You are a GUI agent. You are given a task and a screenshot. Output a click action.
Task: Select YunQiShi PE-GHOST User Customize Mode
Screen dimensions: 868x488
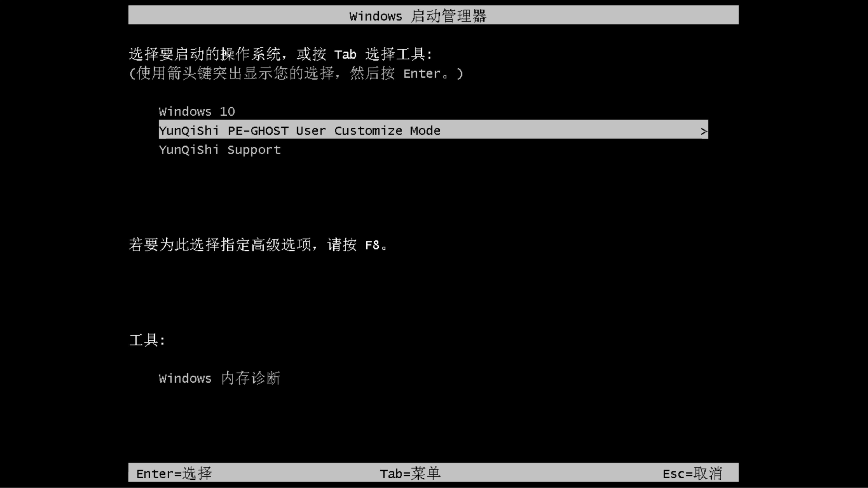click(x=433, y=131)
